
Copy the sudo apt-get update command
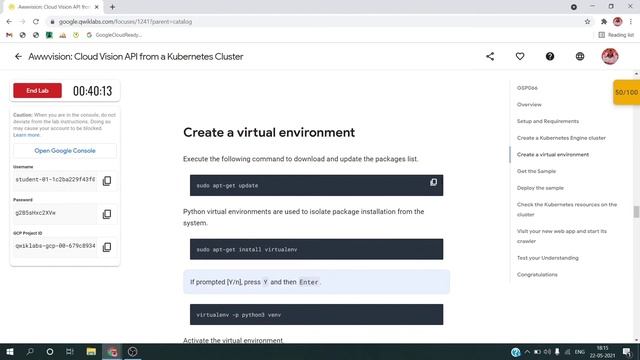click(x=433, y=182)
